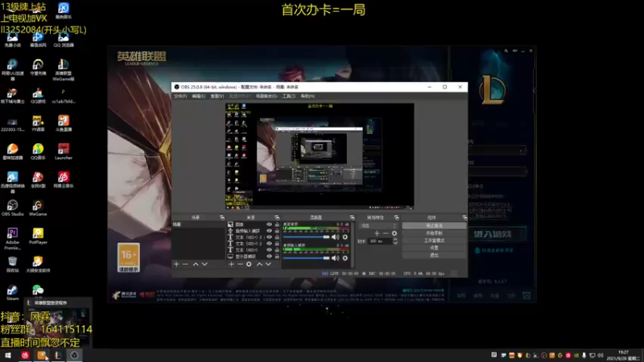The height and width of the screenshot is (362, 644).
Task: Switch to the OBS taskbar icon
Action: (74, 356)
